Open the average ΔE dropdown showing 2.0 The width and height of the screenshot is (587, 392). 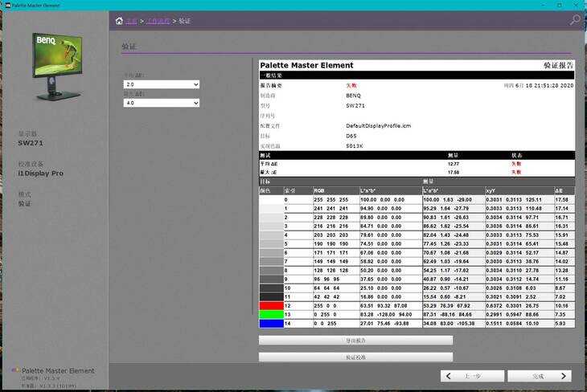click(x=162, y=84)
